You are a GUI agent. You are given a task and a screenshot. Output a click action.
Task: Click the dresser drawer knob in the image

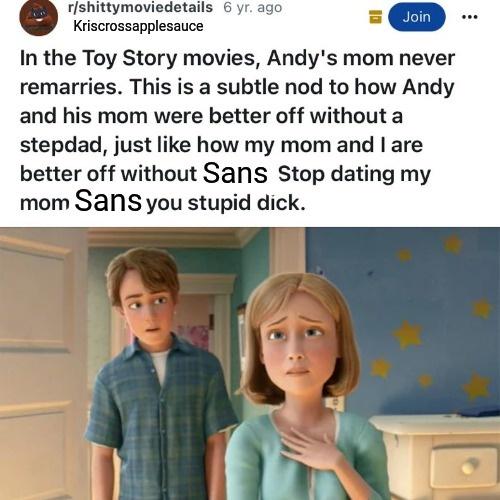point(470,465)
